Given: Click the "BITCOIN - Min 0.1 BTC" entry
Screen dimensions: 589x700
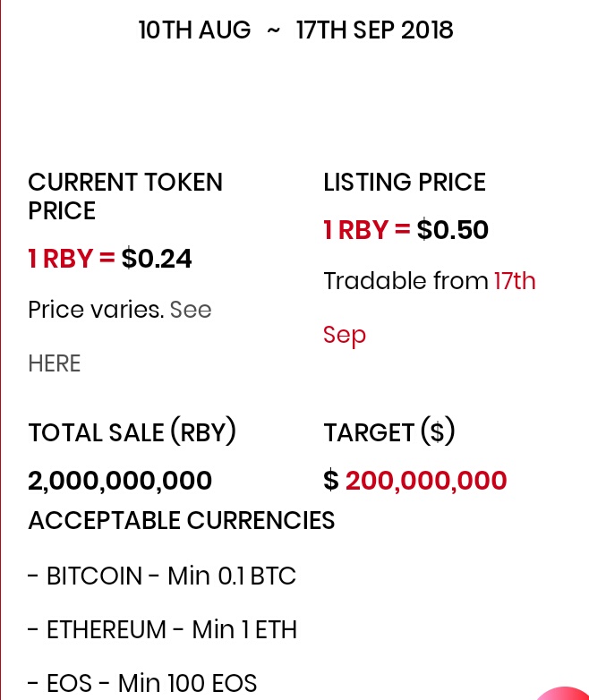Looking at the screenshot, I should coord(161,576).
